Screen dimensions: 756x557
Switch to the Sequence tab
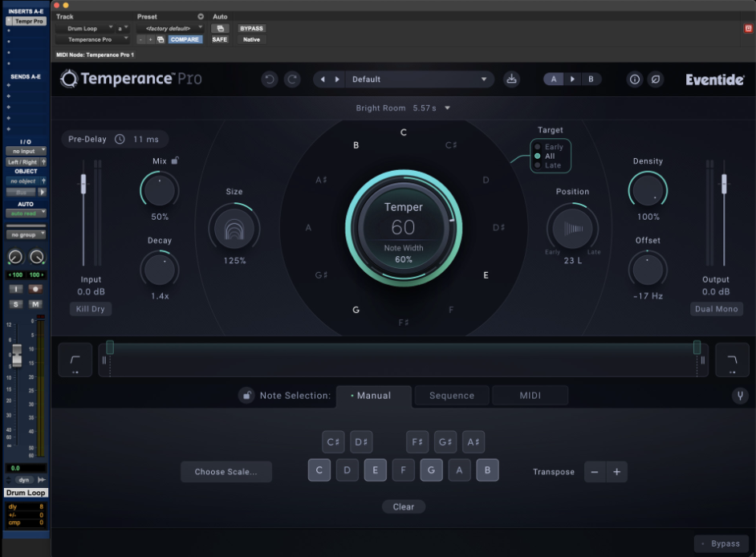[x=451, y=396]
